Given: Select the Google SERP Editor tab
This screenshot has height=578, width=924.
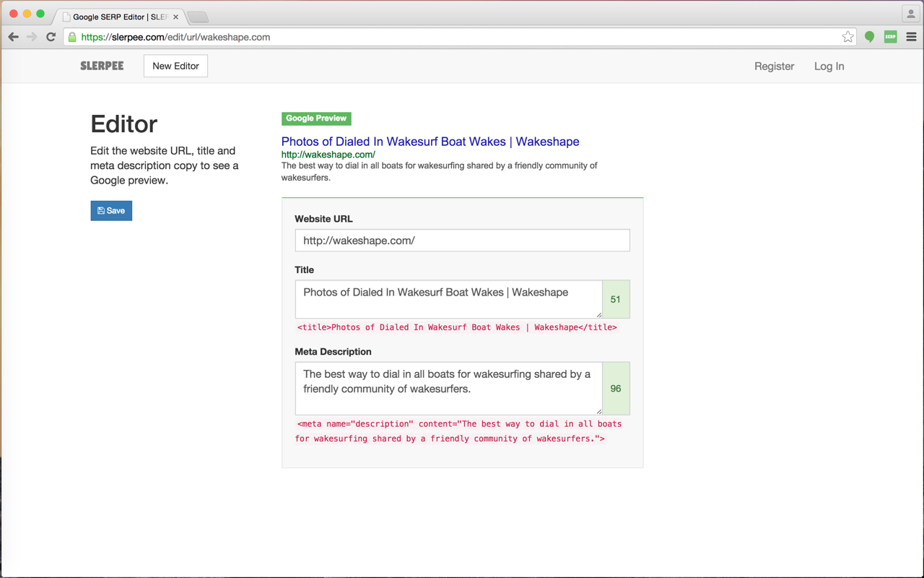Looking at the screenshot, I should (x=119, y=17).
